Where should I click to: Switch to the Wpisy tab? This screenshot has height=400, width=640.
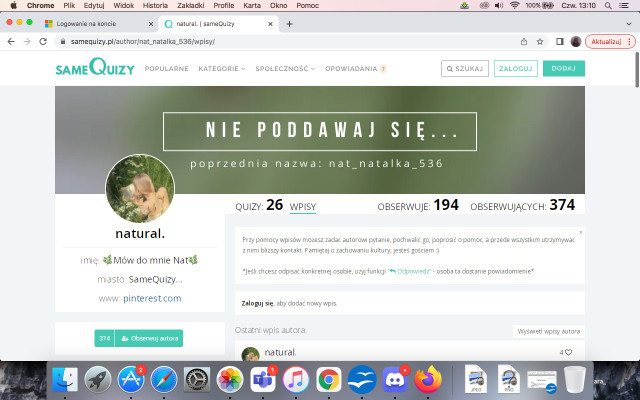click(303, 205)
